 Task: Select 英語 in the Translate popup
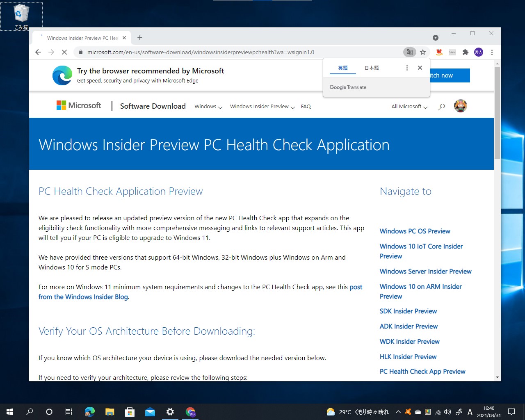click(343, 68)
